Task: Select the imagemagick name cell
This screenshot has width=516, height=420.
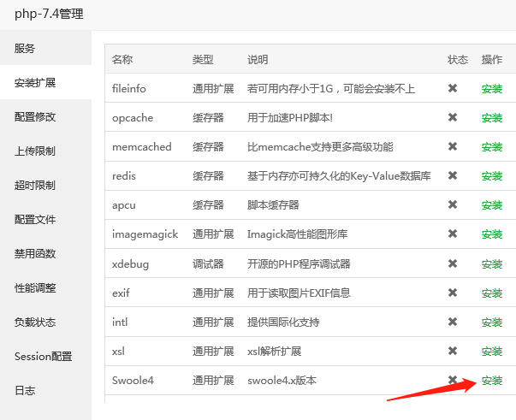Action: (145, 234)
